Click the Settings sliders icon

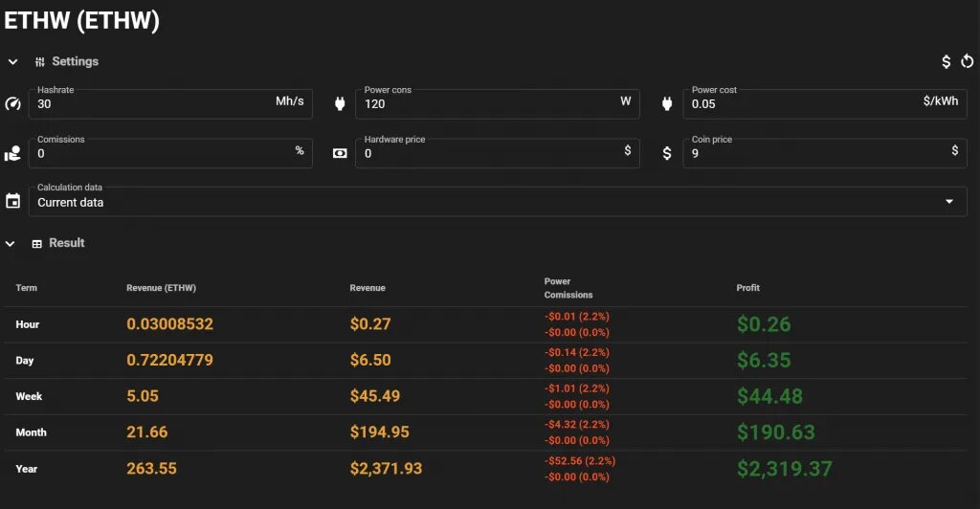pos(40,62)
